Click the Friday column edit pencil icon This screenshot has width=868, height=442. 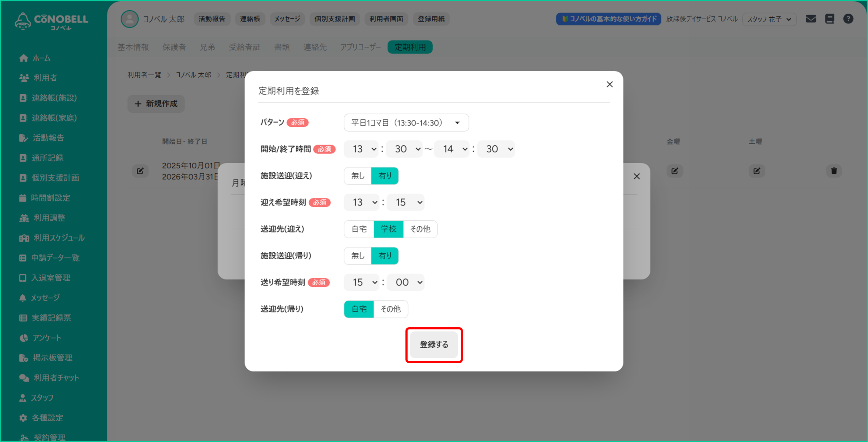pos(674,171)
